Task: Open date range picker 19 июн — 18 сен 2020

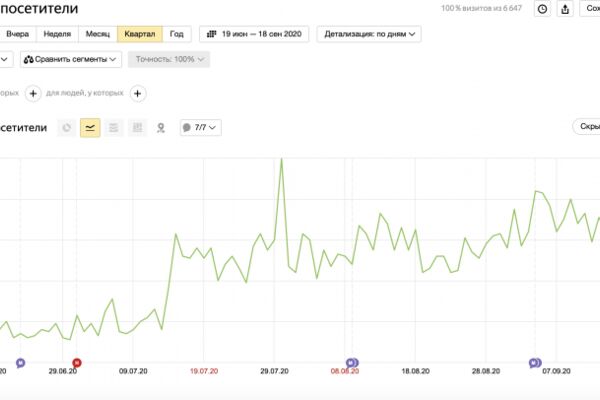Action: tap(254, 34)
